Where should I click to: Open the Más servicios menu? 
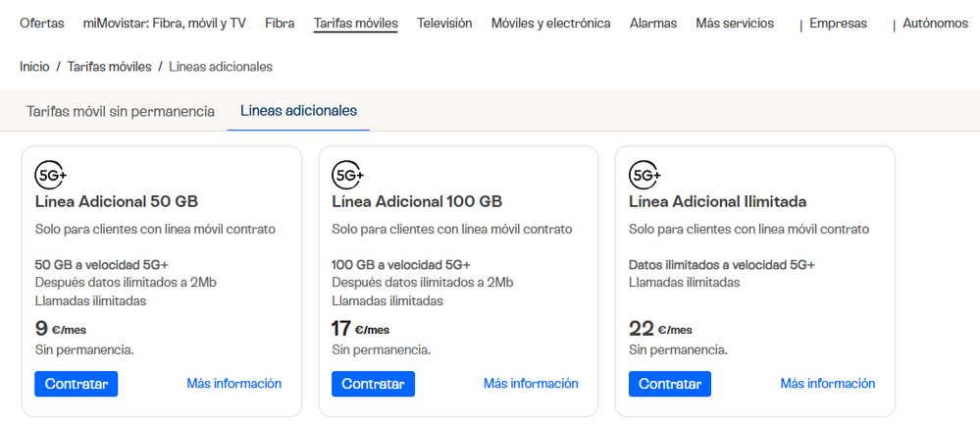(x=735, y=24)
